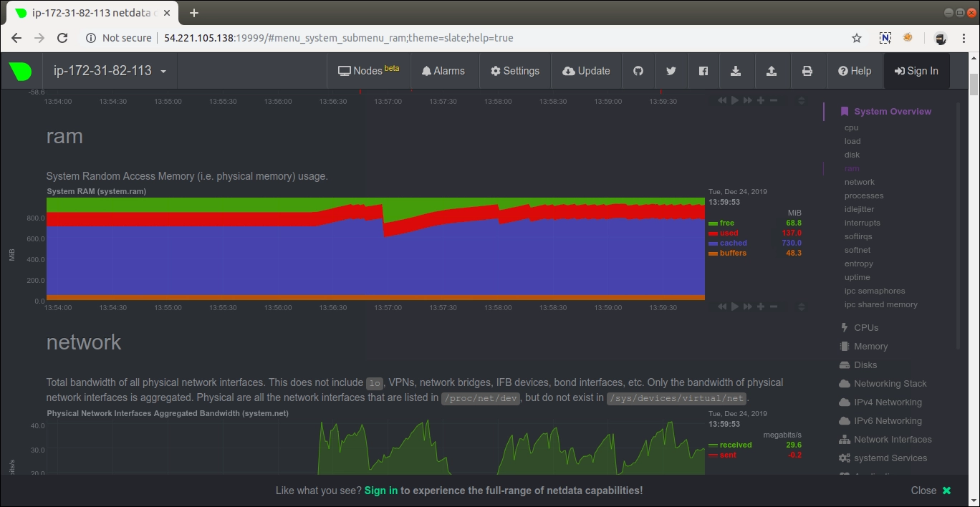Click the Sign in link in the banner
This screenshot has height=507, width=980.
380,491
